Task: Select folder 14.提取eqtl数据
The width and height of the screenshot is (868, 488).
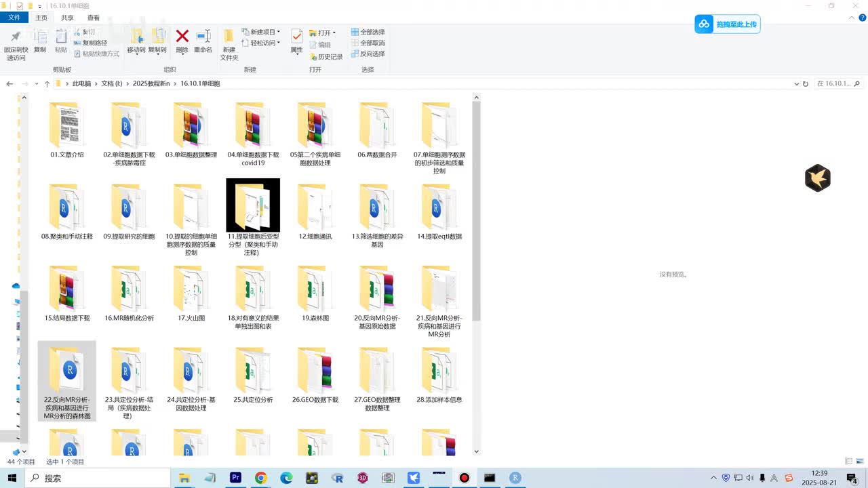Action: pyautogui.click(x=439, y=212)
